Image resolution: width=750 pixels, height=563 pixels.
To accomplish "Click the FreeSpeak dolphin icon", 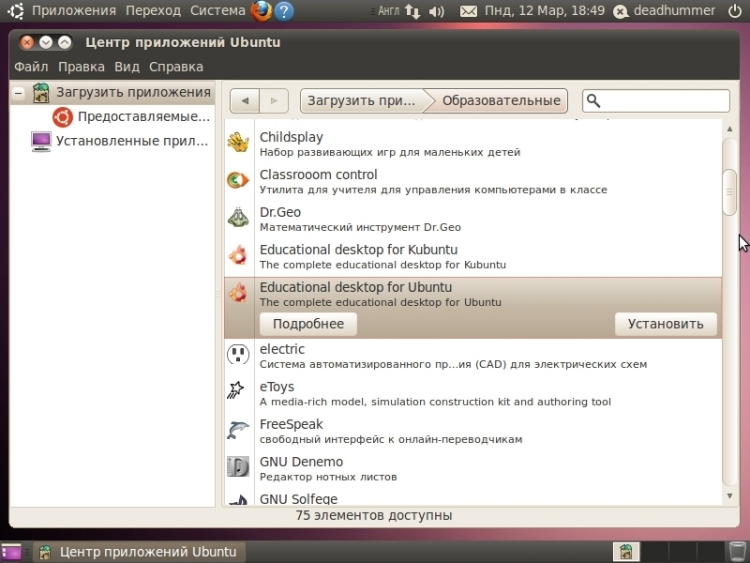I will point(238,430).
